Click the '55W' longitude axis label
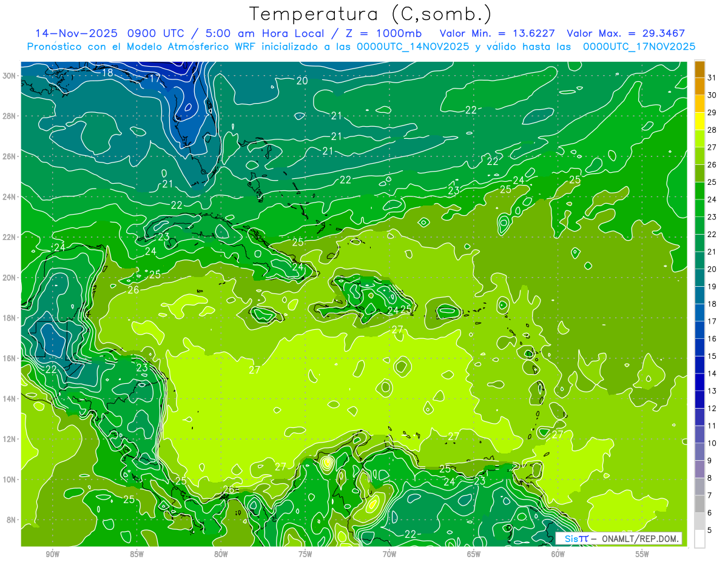 click(x=642, y=555)
